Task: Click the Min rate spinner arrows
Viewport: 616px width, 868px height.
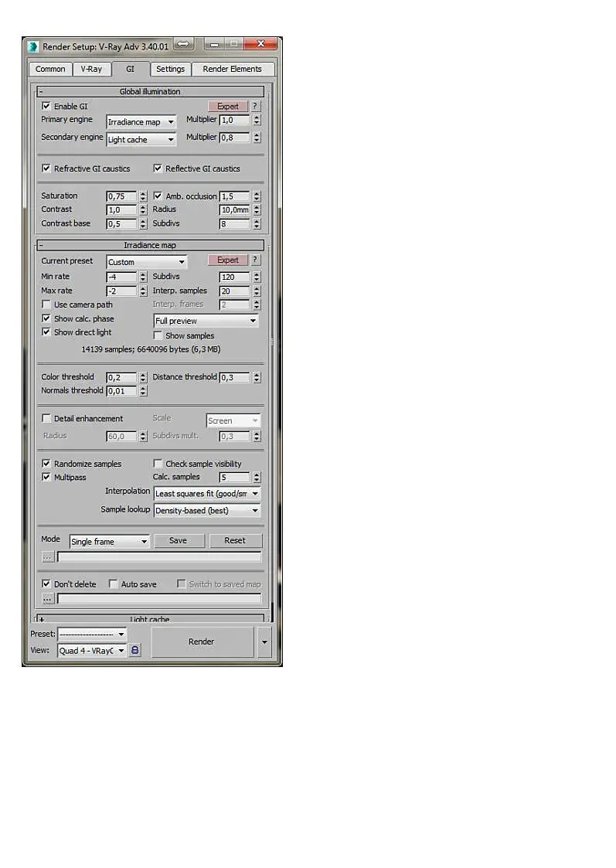Action: pos(143,277)
